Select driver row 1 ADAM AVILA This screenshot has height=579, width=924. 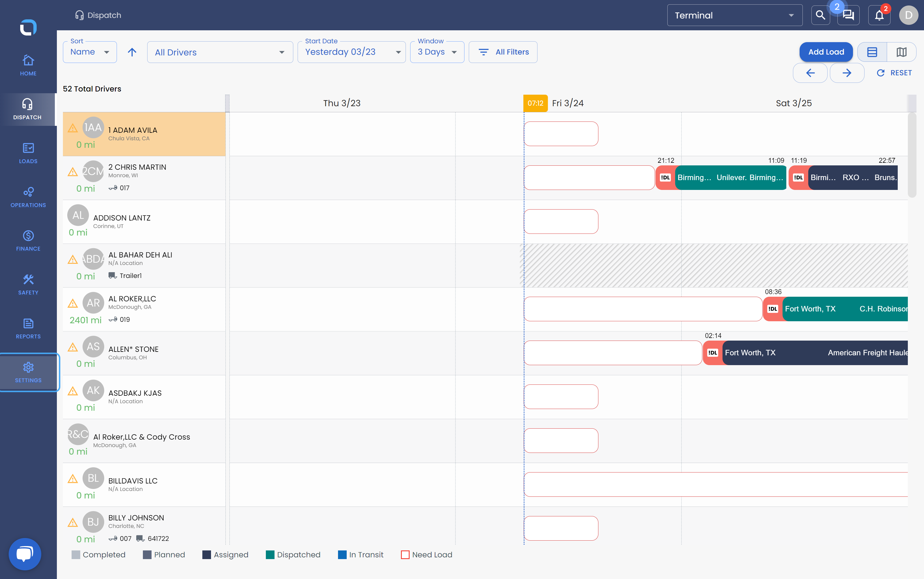[144, 134]
